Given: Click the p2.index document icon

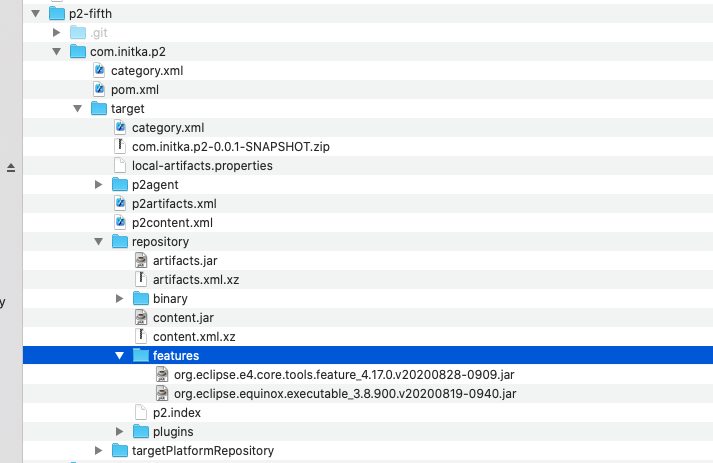Looking at the screenshot, I should click(141, 413).
